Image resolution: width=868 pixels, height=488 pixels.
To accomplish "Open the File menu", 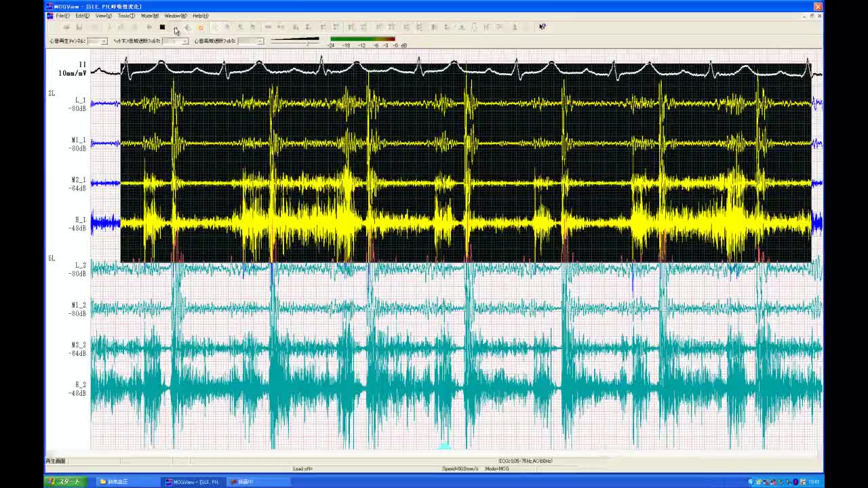I will click(62, 16).
